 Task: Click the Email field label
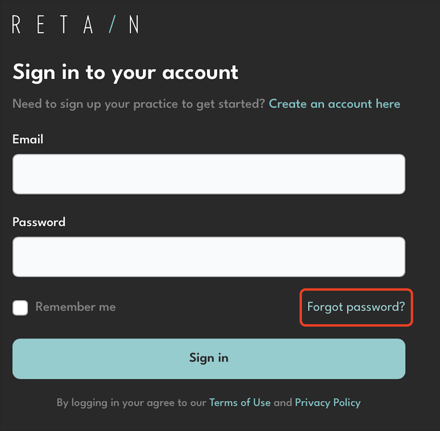28,139
